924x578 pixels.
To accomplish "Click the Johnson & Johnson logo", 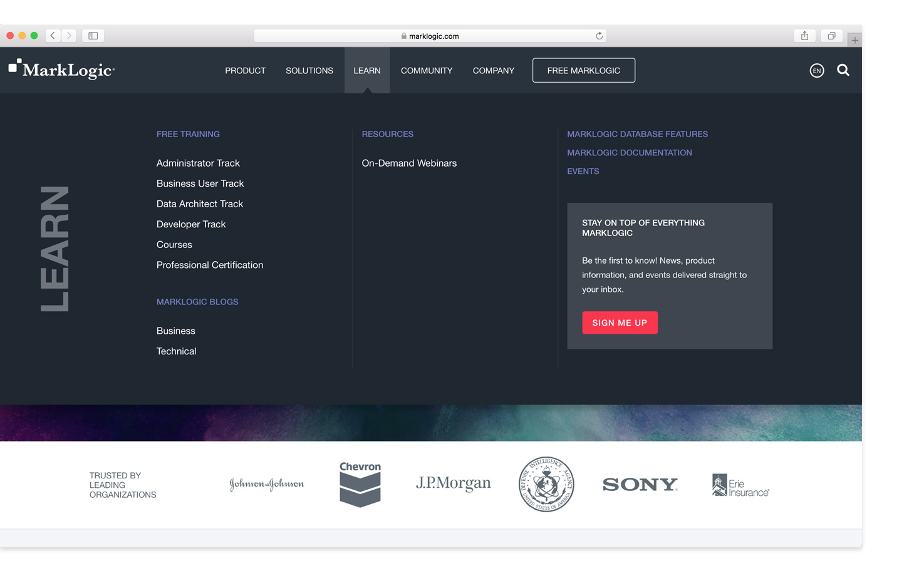I will [x=267, y=484].
